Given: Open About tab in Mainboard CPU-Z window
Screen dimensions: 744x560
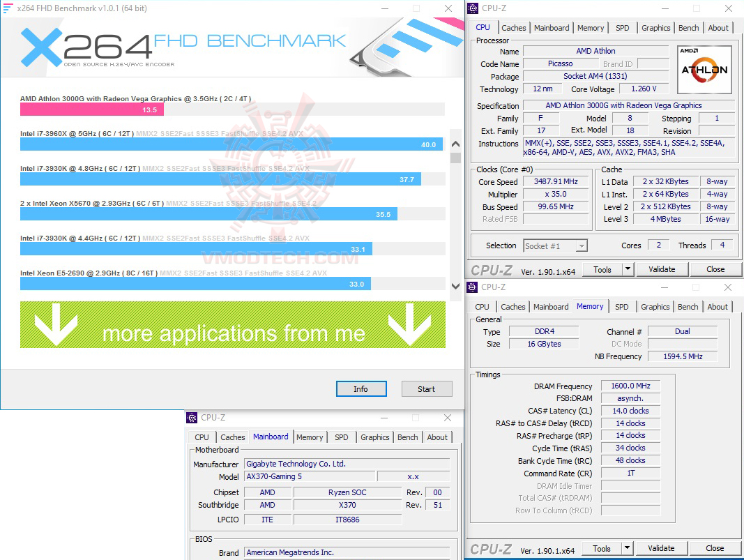Looking at the screenshot, I should point(437,437).
